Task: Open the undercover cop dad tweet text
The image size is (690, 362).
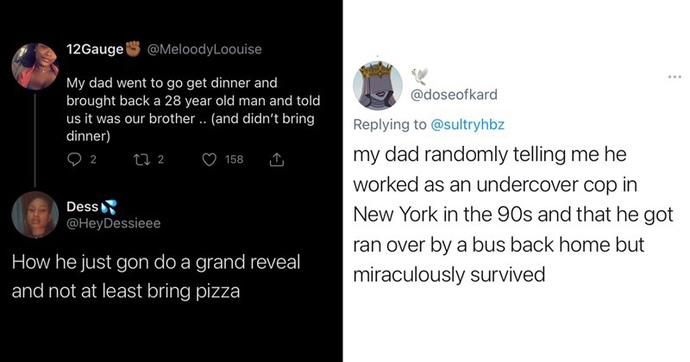Action: pyautogui.click(x=513, y=215)
